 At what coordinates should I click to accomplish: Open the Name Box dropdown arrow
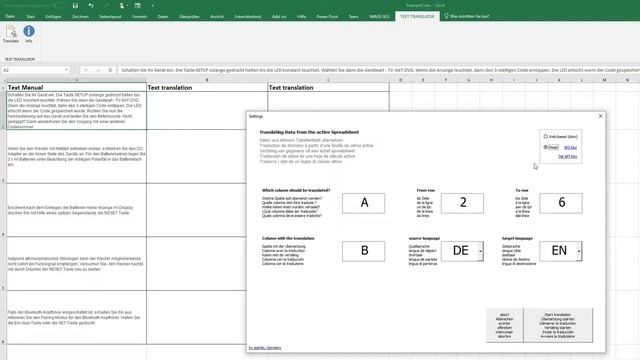point(67,70)
